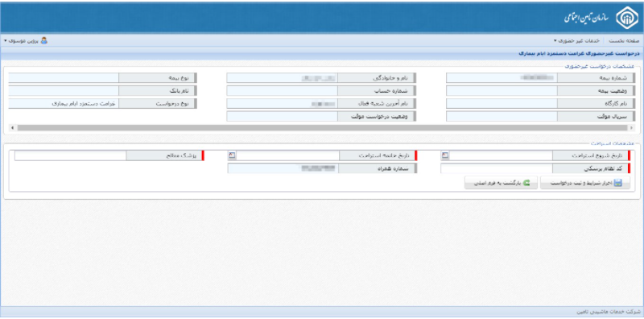Click the نام کارگاه field
The height and width of the screenshot is (319, 644).
coord(502,103)
